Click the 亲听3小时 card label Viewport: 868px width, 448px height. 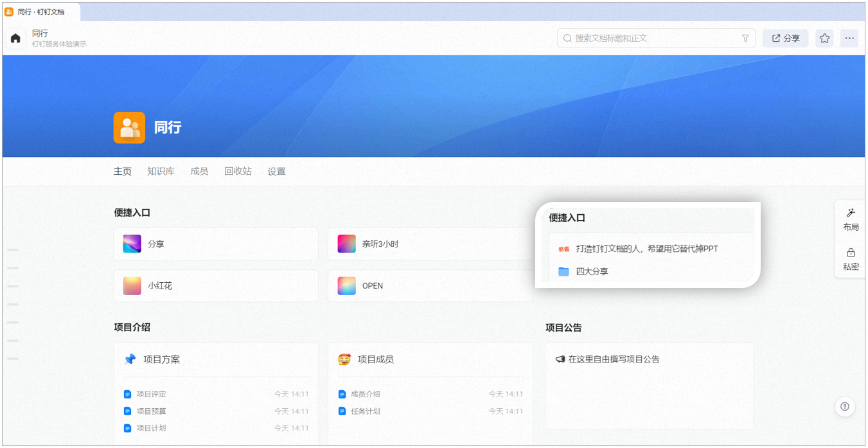click(380, 244)
